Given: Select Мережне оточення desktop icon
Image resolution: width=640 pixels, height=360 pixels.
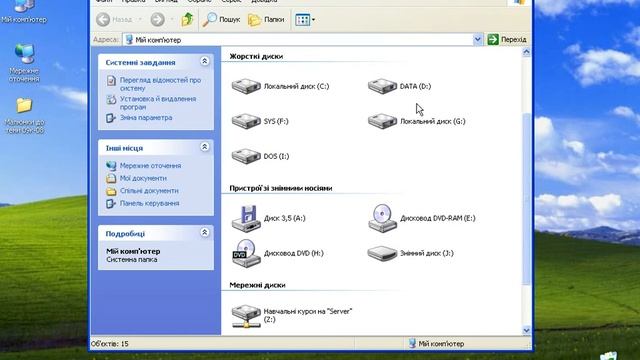Looking at the screenshot, I should 24,63.
